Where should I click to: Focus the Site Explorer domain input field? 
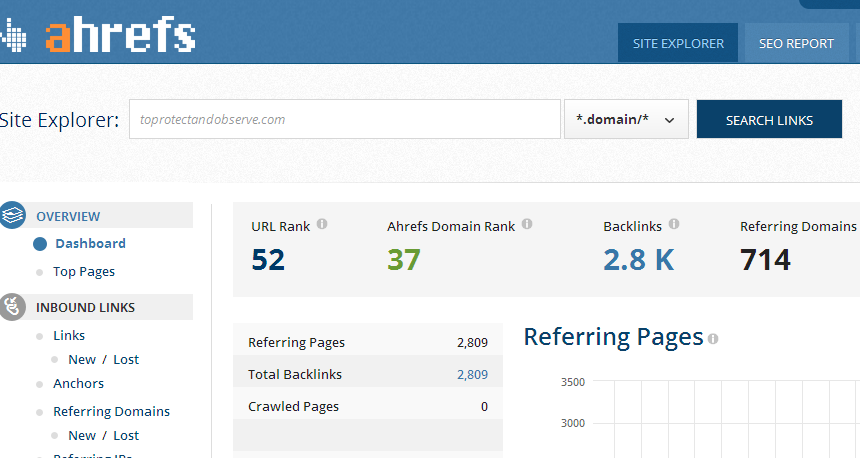coord(344,119)
